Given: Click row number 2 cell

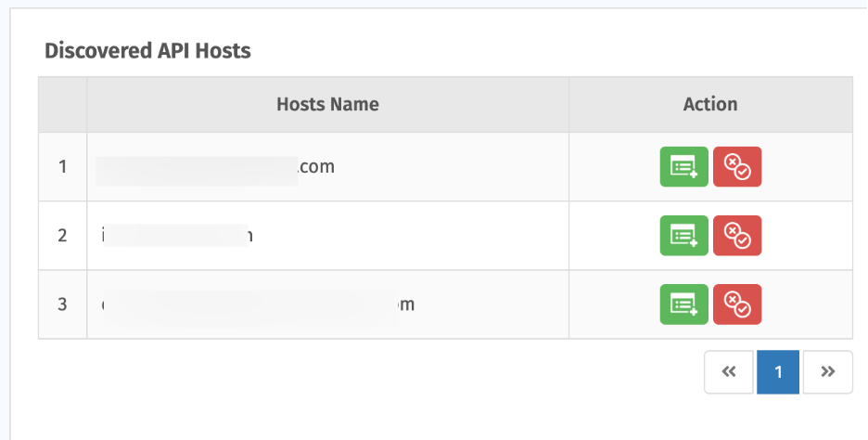Looking at the screenshot, I should pyautogui.click(x=62, y=236).
